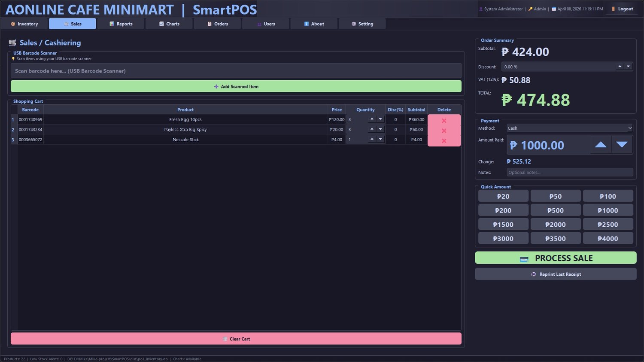The height and width of the screenshot is (362, 644).
Task: Click the Disc(%) cell for Nescafe Stick
Action: (x=395, y=140)
